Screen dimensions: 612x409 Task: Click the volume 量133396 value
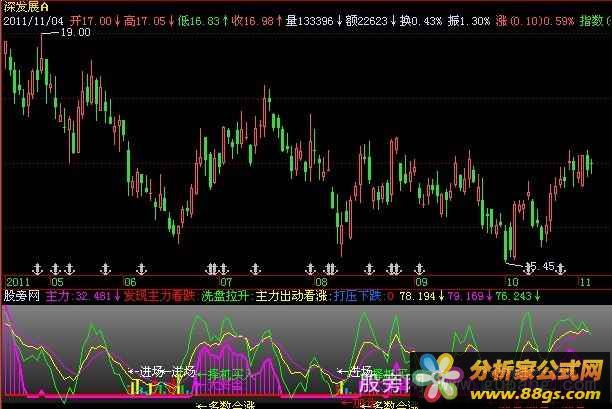(309, 21)
